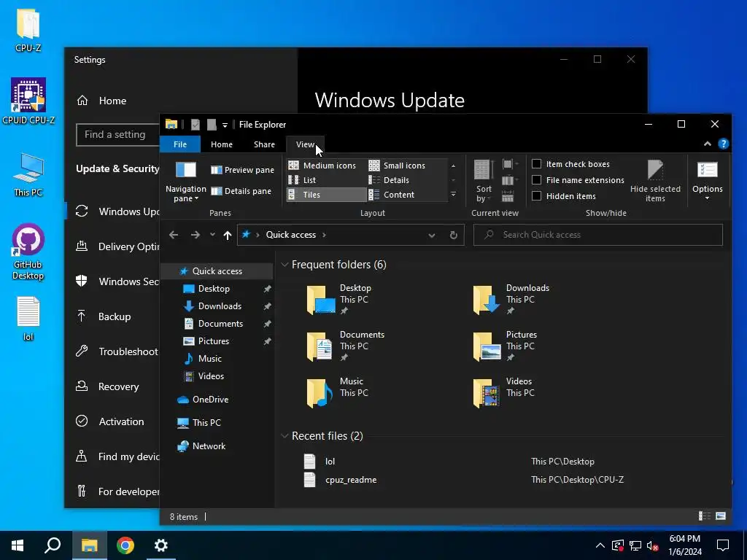
Task: Select the Music folder tile
Action: click(x=337, y=392)
